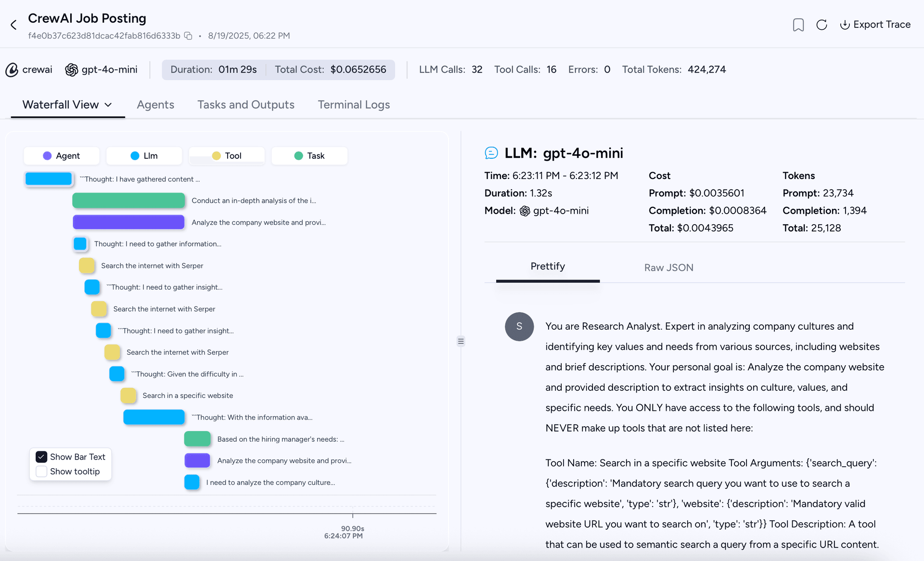Viewport: 924px width, 561px height.
Task: Click the 'LLM Calls: 32' stat
Action: tap(450, 70)
